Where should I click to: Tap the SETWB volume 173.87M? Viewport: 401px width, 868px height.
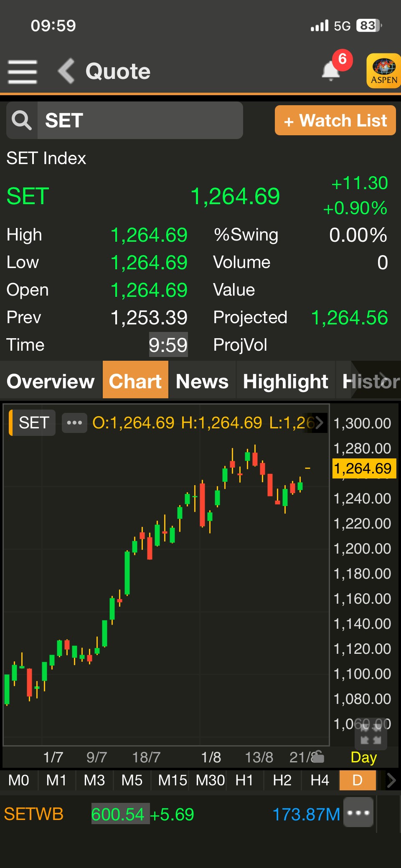tap(306, 815)
